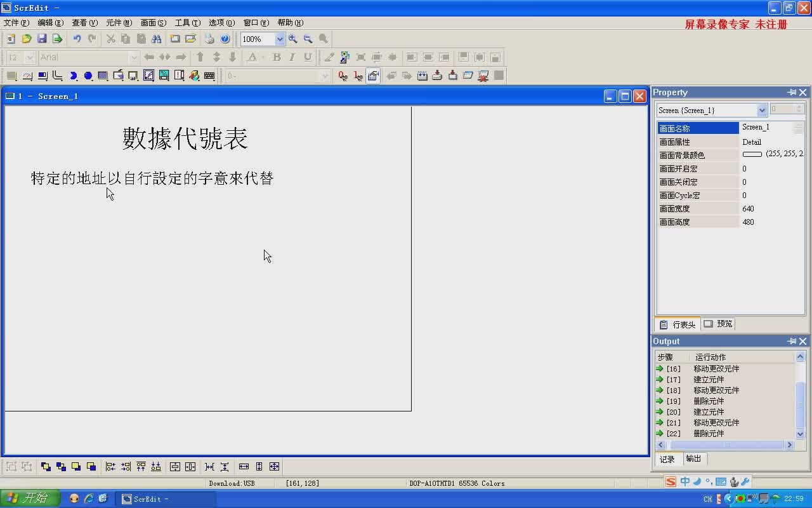Click the Align left icon in bottom toolbar
The width and height of the screenshot is (812, 508).
tap(110, 467)
